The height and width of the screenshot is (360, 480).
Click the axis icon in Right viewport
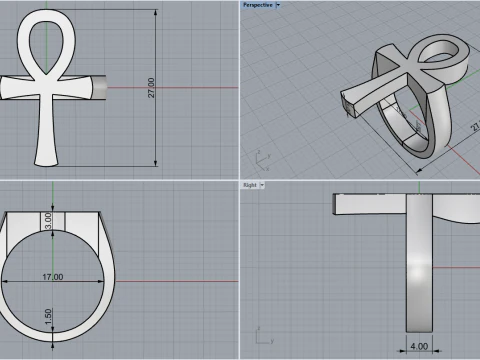point(264,336)
